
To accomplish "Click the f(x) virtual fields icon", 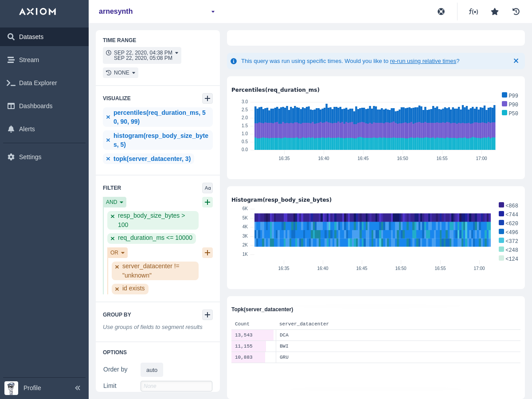I will click(x=473, y=12).
